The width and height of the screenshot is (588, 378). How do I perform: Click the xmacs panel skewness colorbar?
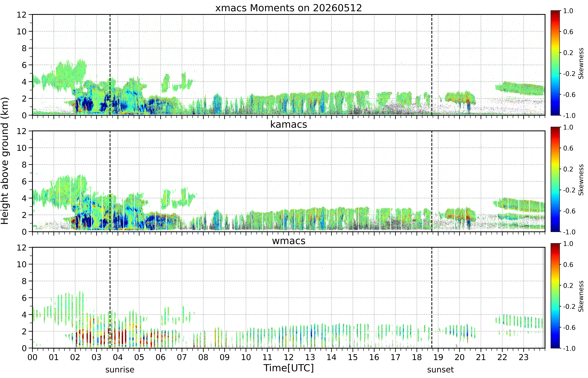point(555,63)
